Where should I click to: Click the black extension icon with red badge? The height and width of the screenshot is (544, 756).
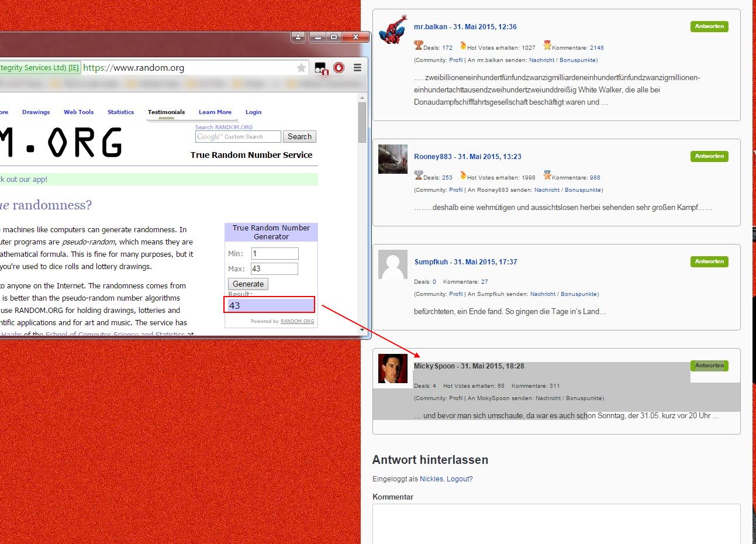tap(320, 68)
